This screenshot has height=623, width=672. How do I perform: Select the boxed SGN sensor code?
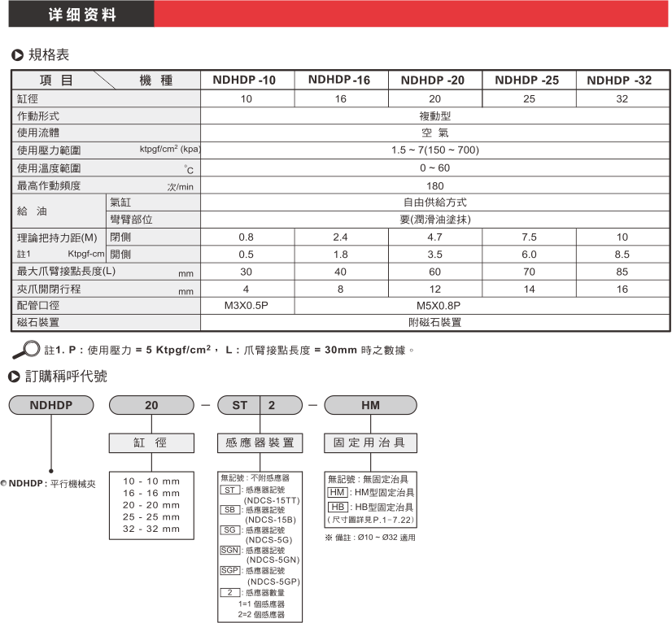click(231, 551)
